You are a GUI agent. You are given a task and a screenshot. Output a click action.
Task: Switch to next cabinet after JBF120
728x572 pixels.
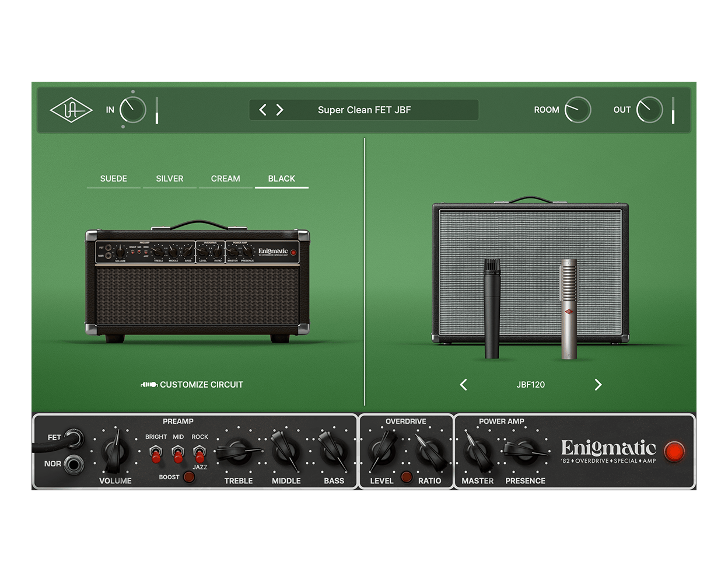598,385
